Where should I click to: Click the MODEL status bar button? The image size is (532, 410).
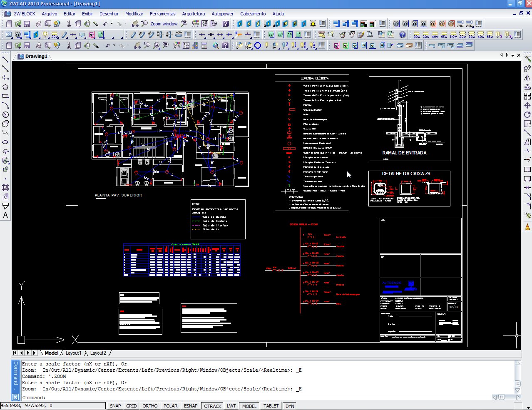point(249,406)
